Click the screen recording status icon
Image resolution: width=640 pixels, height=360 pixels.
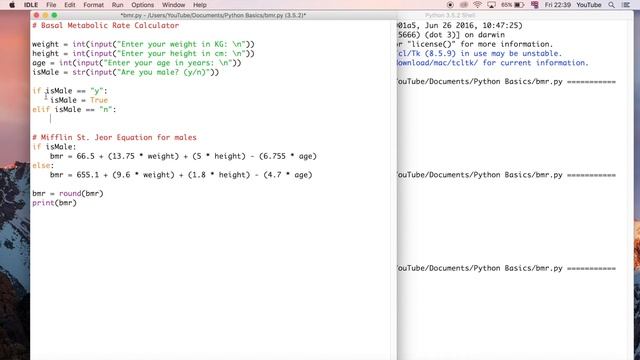point(450,5)
